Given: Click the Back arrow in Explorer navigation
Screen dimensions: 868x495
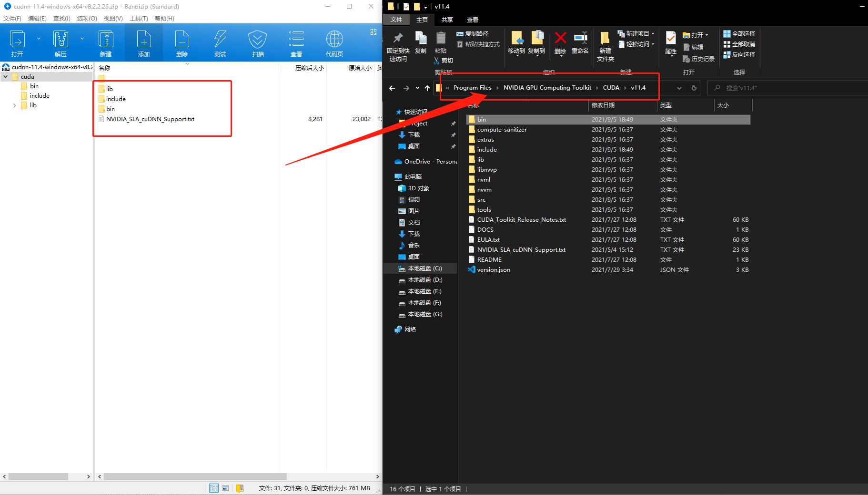Looking at the screenshot, I should click(392, 88).
